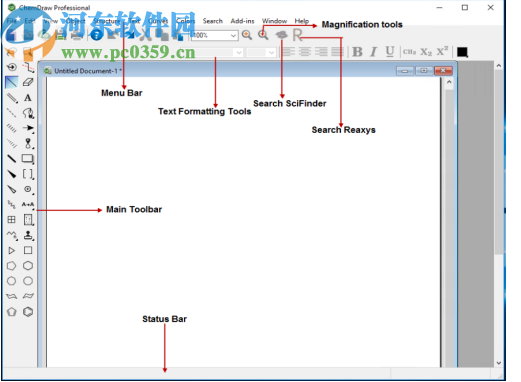Toggle Bold text formatting
Viewport: 521px width, 382px height.
[x=357, y=52]
